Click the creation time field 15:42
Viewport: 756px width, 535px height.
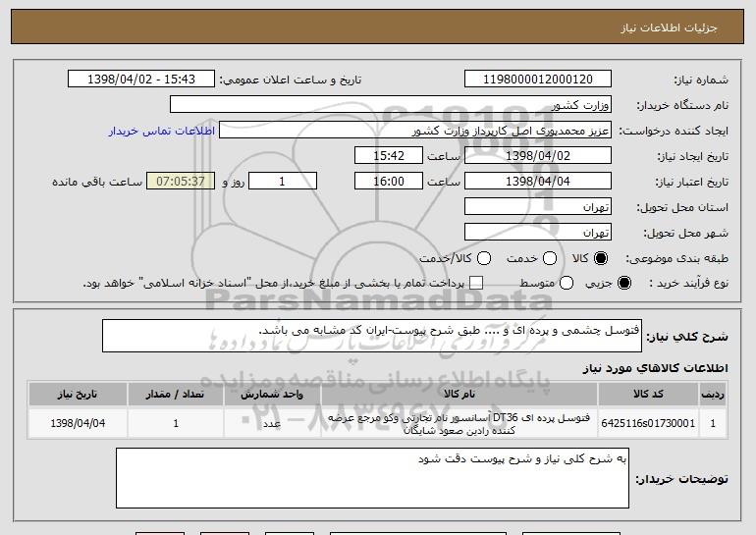[x=389, y=156]
